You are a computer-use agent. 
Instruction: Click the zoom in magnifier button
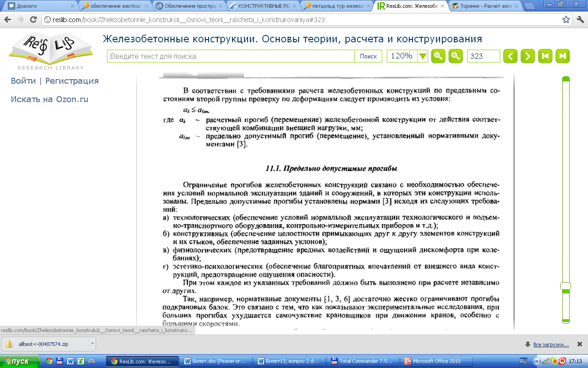438,56
